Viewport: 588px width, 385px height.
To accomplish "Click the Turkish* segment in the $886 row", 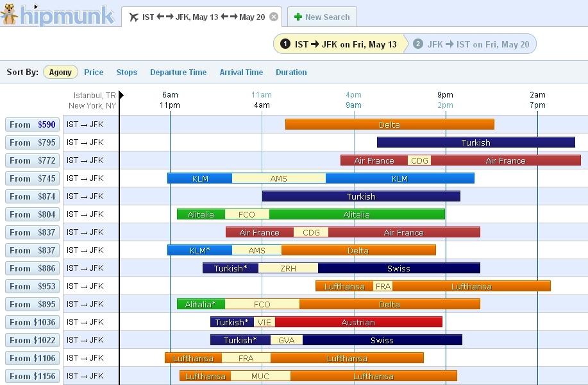I will coord(231,268).
